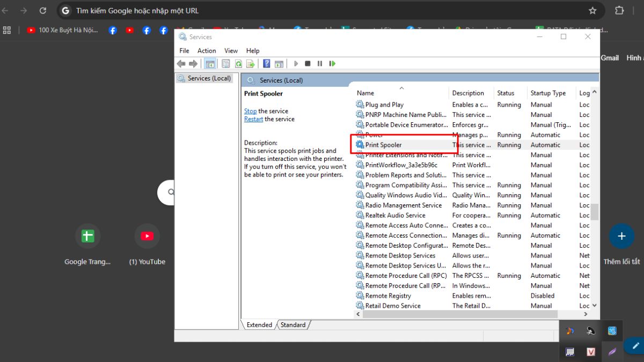Screen dimensions: 644x362
Task: Click the Stop the service link
Action: coord(250,111)
